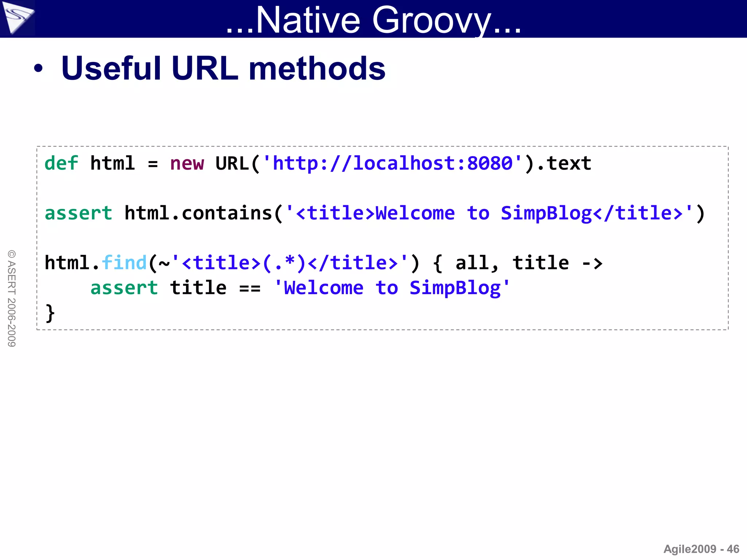Click the '.text' property after URL
The image size is (747, 560).
(564, 163)
